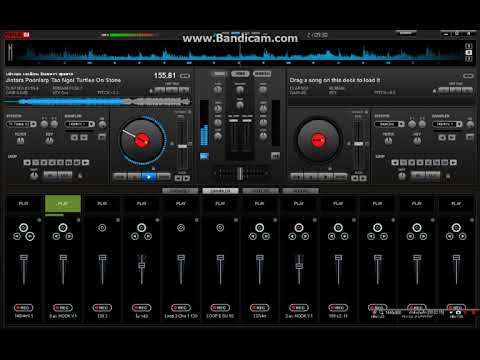
Task: Toggle REC on the fifth sampler slot
Action: [x=181, y=308]
